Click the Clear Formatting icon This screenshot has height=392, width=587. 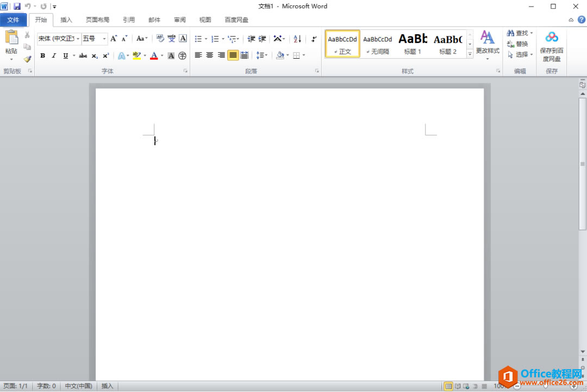(x=160, y=38)
